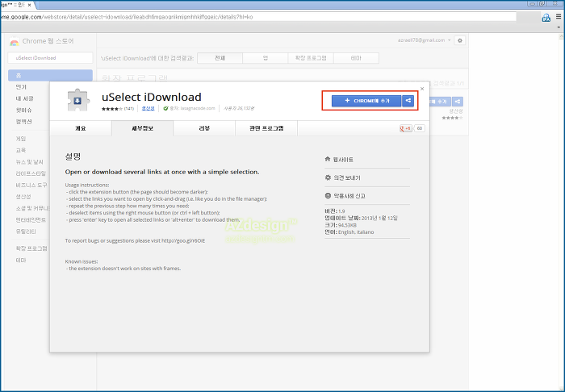Filter results by 확장 프로그램 button
The width and height of the screenshot is (565, 392).
pos(311,58)
